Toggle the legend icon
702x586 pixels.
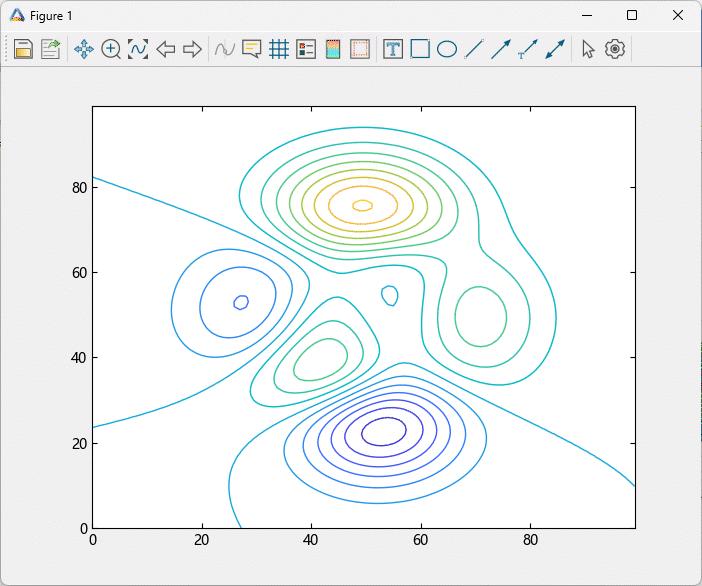tap(306, 49)
